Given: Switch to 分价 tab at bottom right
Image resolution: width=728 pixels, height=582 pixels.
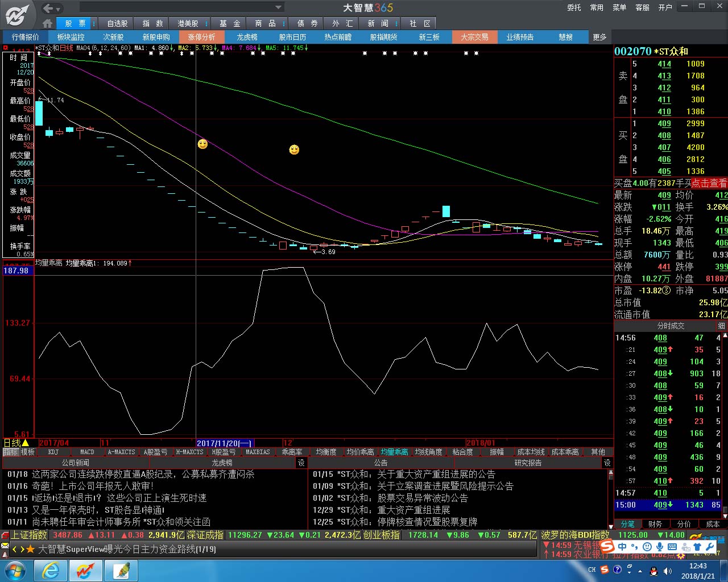Looking at the screenshot, I should pyautogui.click(x=684, y=523).
